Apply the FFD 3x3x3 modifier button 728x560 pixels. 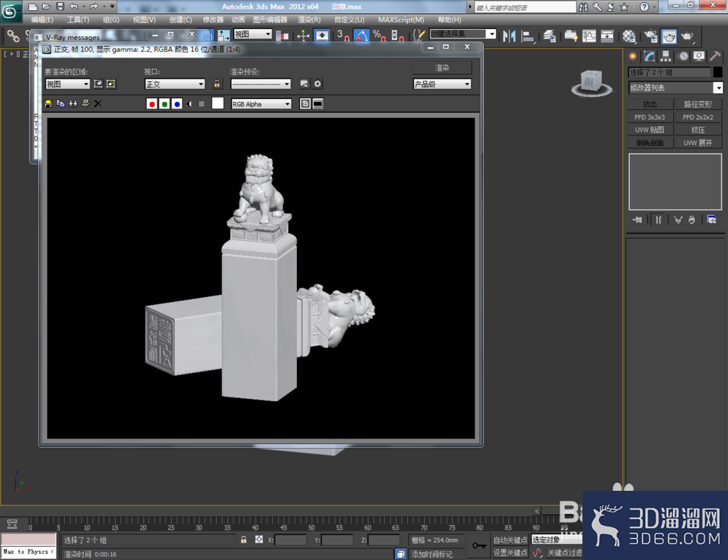pyautogui.click(x=650, y=117)
